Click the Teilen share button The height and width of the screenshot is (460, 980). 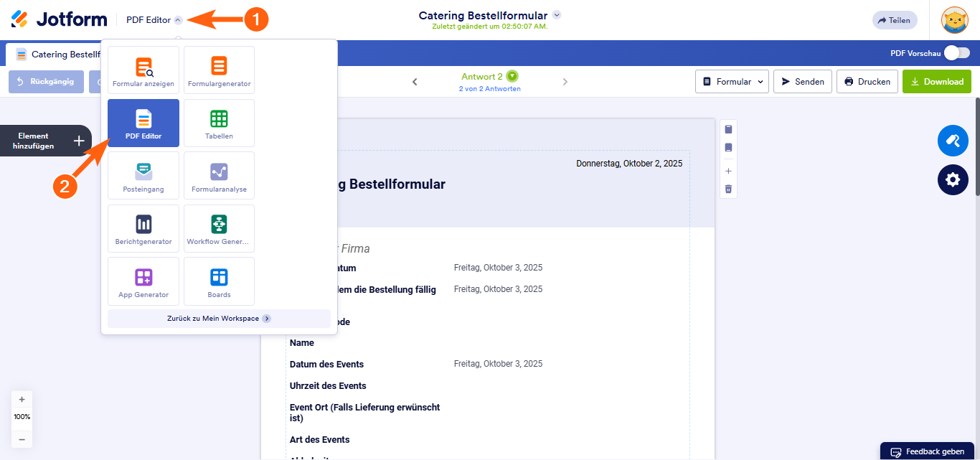pos(894,20)
